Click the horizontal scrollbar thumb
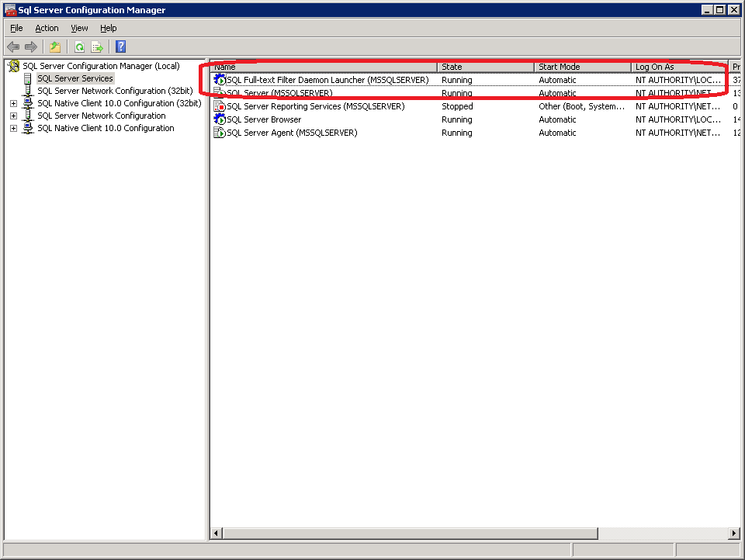The width and height of the screenshot is (745, 560). pyautogui.click(x=410, y=534)
